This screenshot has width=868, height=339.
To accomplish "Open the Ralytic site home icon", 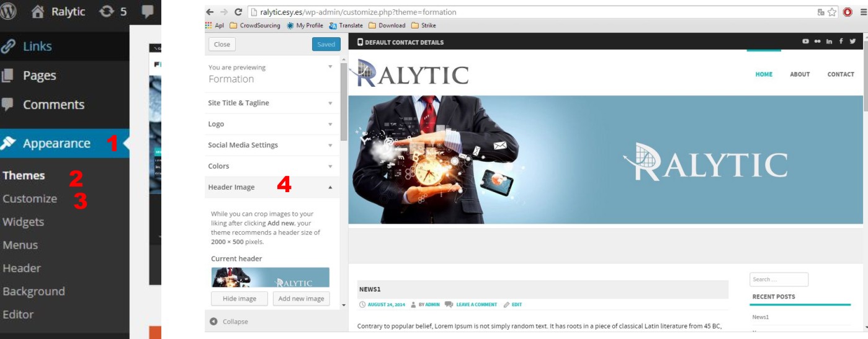I will [38, 12].
